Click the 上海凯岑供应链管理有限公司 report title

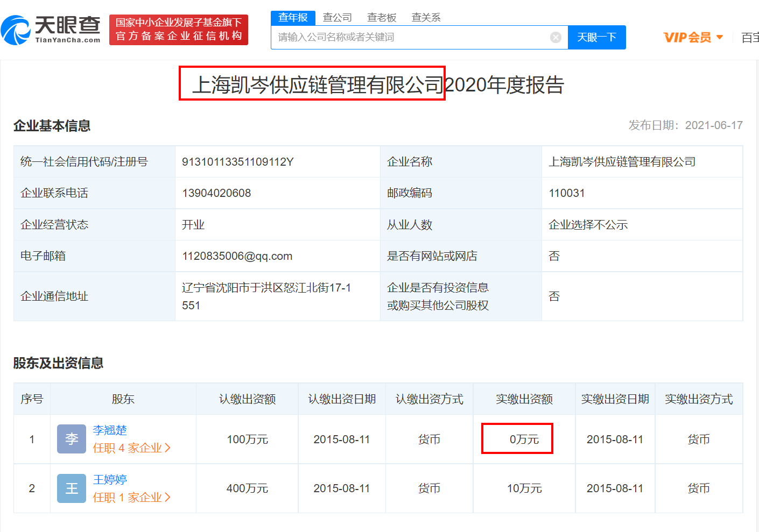pyautogui.click(x=318, y=84)
